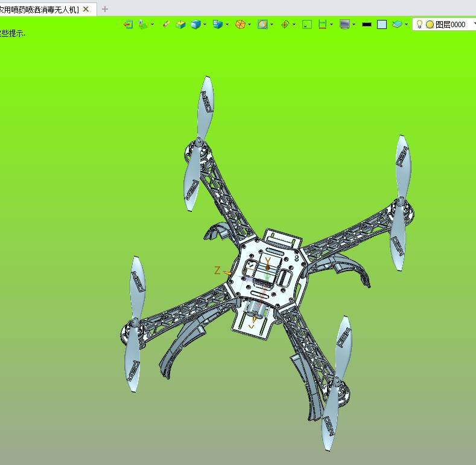Add a new tab with plus button
This screenshot has height=465, width=476.
105,10
